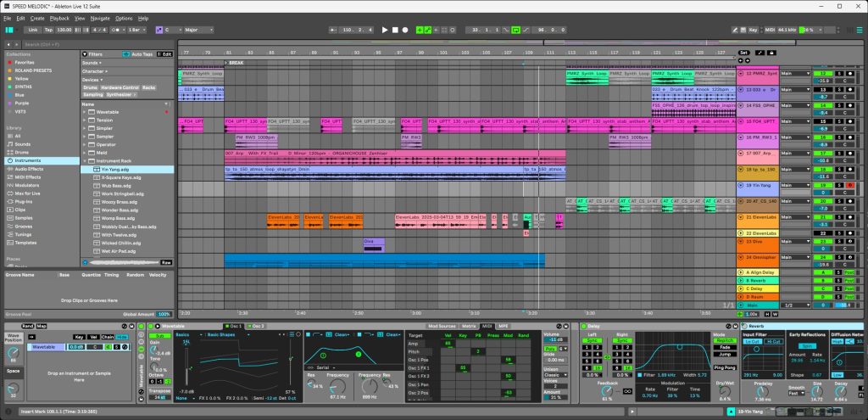Click the Stop button in transport
The image size is (868, 420).
pos(395,30)
